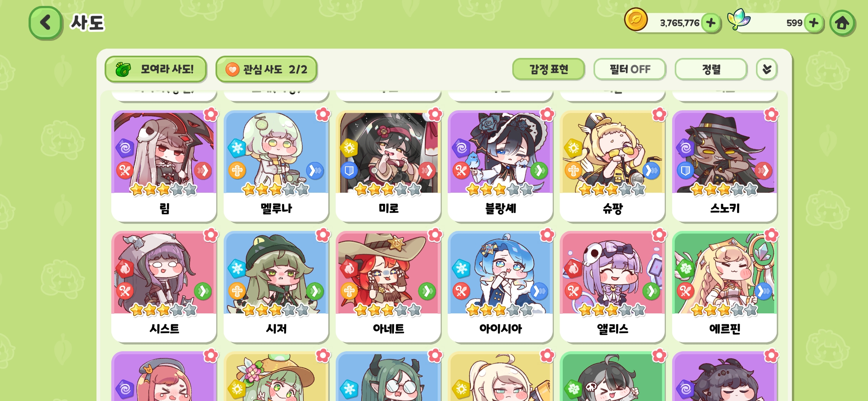Select the 블랑셰 character card

click(500, 166)
